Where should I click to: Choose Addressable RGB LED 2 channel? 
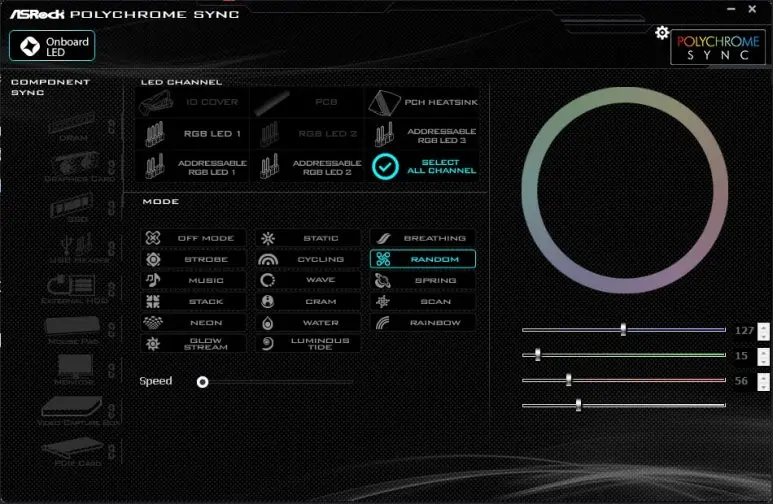(x=307, y=167)
